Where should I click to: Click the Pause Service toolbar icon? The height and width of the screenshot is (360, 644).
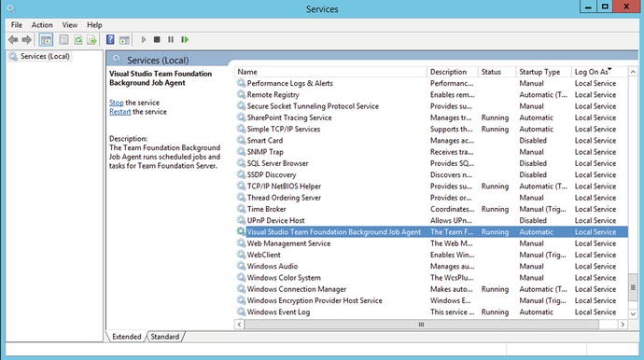[171, 39]
